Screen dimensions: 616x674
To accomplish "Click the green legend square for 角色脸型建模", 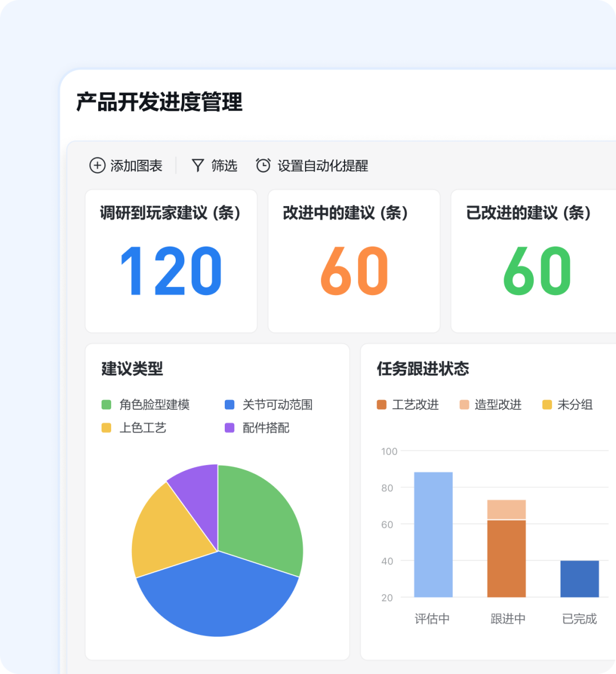I will 107,404.
